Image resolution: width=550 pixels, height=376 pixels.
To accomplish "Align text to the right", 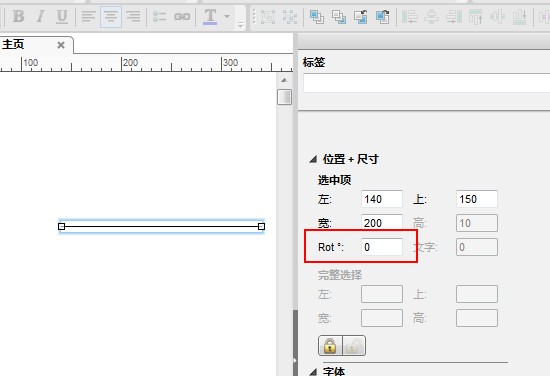I will (133, 16).
